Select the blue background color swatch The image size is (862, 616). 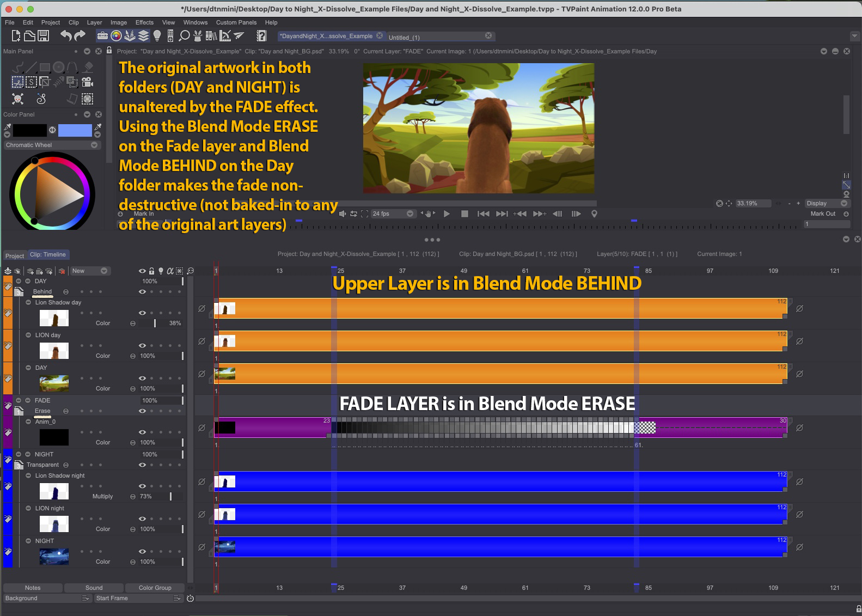coord(75,130)
